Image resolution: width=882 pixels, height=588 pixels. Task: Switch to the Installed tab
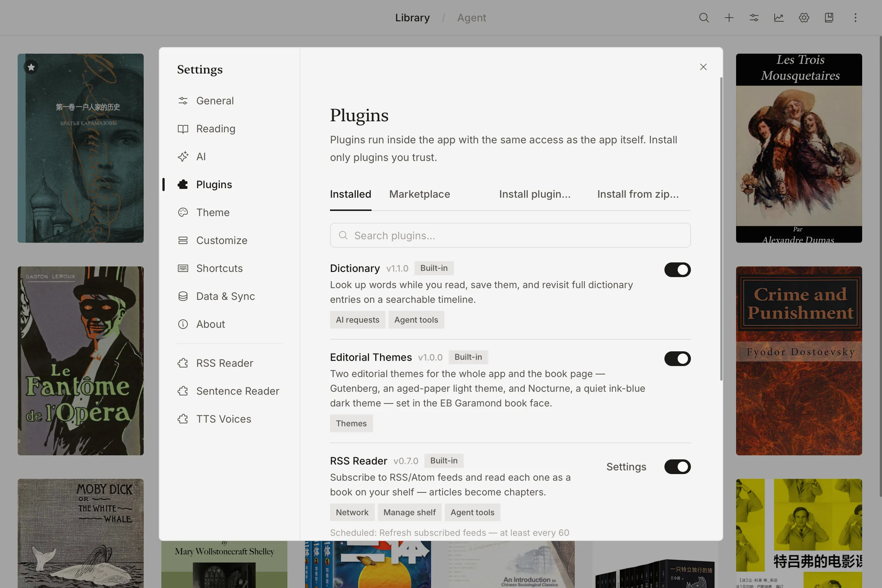point(351,194)
